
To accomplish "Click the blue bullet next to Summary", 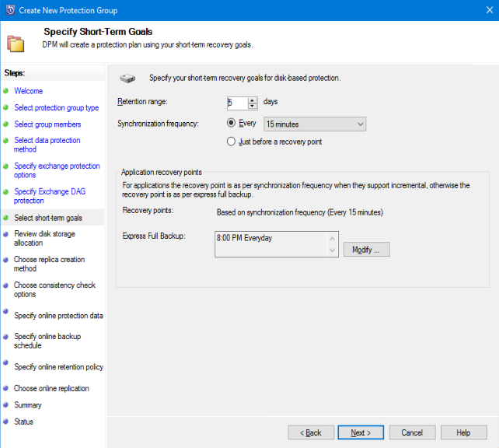I will click(5, 405).
